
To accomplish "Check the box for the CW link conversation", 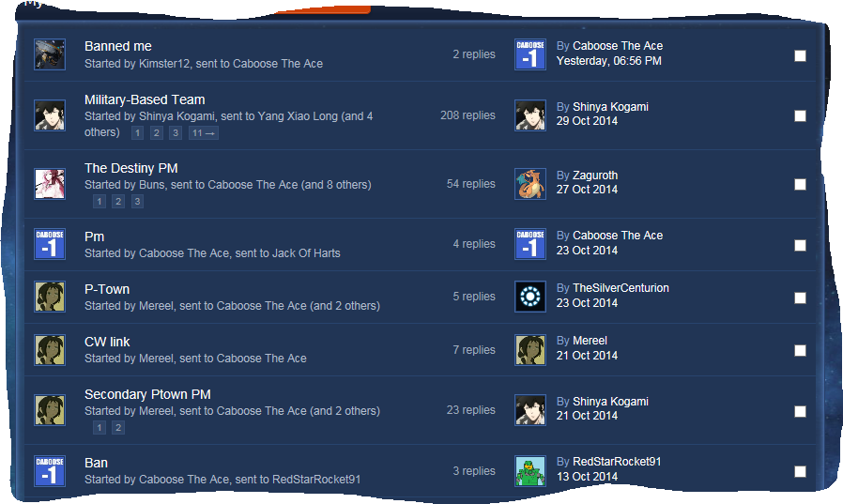I will (800, 350).
